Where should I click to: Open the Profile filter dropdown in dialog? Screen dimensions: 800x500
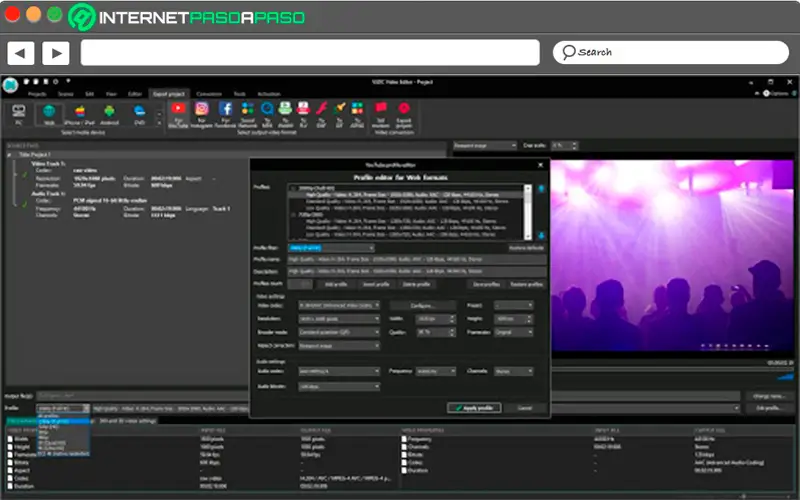331,248
